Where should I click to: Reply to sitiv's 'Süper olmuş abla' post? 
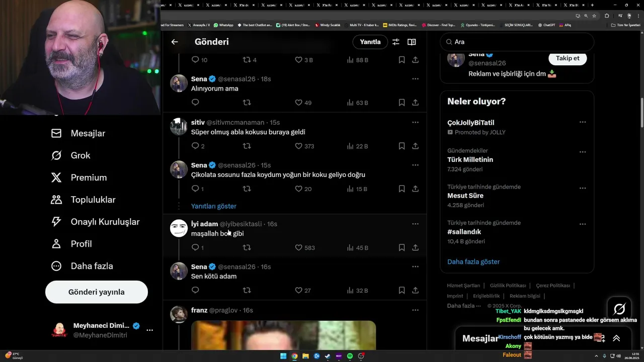pyautogui.click(x=198, y=146)
